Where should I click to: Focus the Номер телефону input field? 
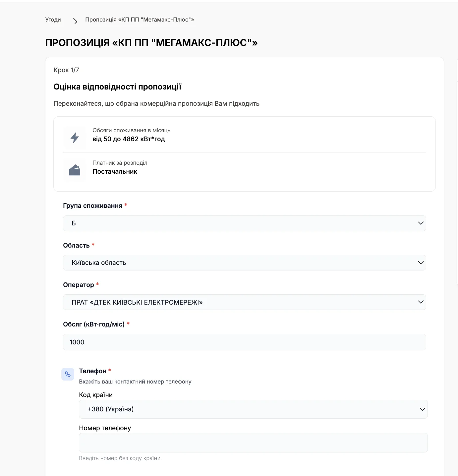pos(253,443)
